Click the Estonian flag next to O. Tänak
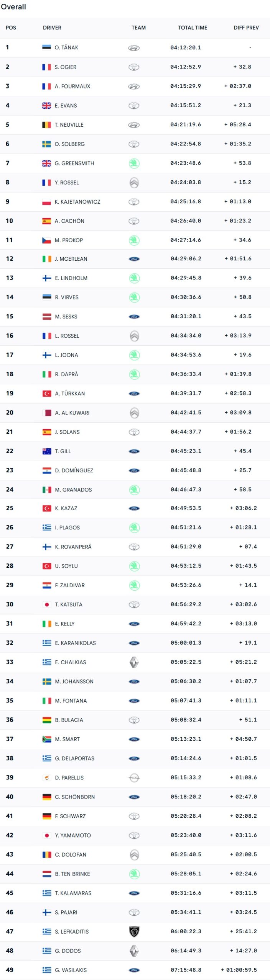The image size is (270, 980). tap(46, 48)
